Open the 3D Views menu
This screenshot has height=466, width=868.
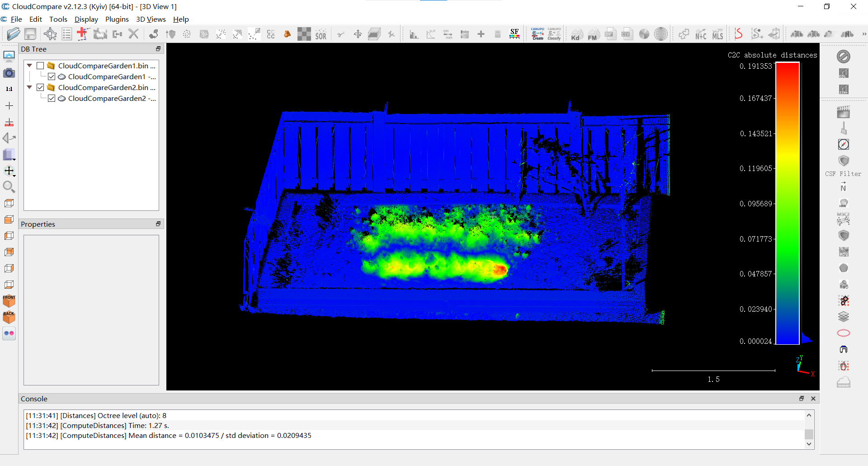tap(151, 19)
